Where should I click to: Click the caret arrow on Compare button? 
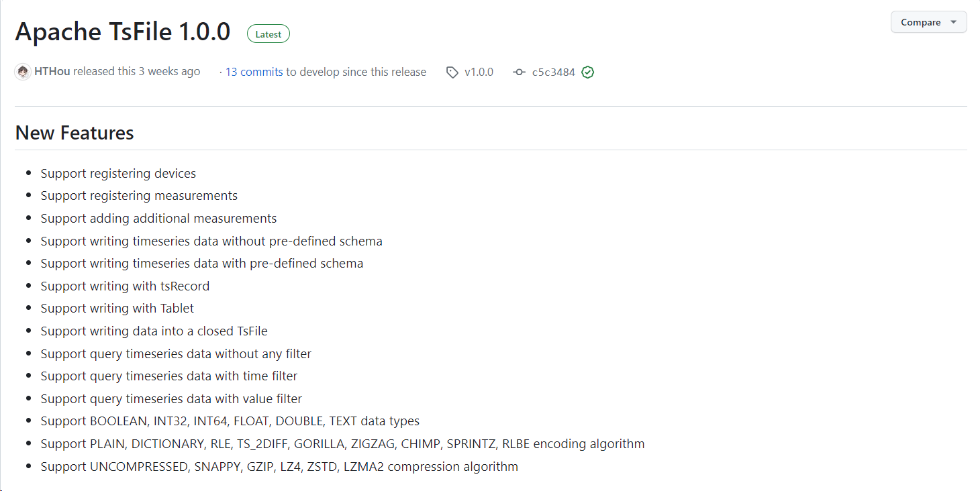954,21
